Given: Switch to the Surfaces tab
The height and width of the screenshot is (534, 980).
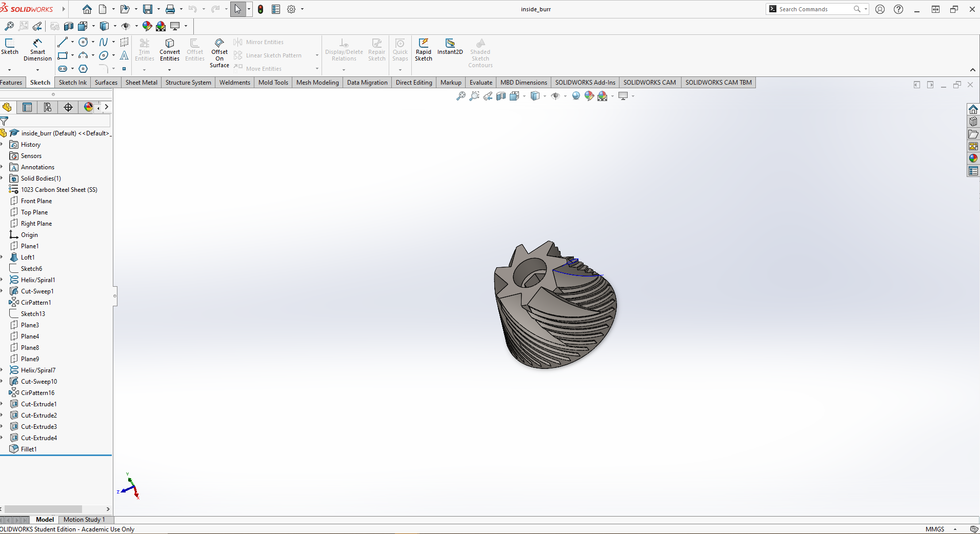Looking at the screenshot, I should coord(106,83).
